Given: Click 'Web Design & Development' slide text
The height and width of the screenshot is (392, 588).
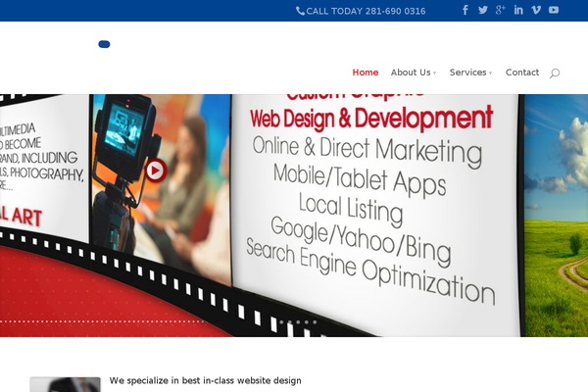Looking at the screenshot, I should click(371, 119).
